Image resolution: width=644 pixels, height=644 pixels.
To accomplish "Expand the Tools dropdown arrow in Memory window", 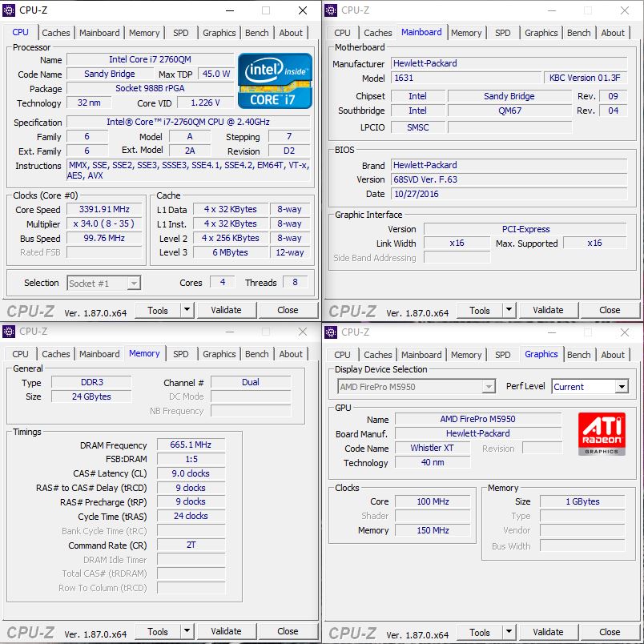I will click(187, 631).
